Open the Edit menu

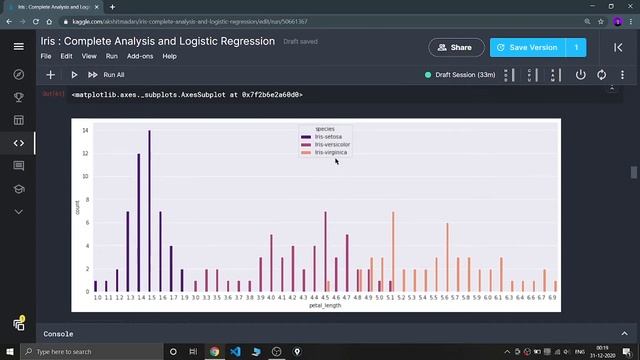coord(66,56)
